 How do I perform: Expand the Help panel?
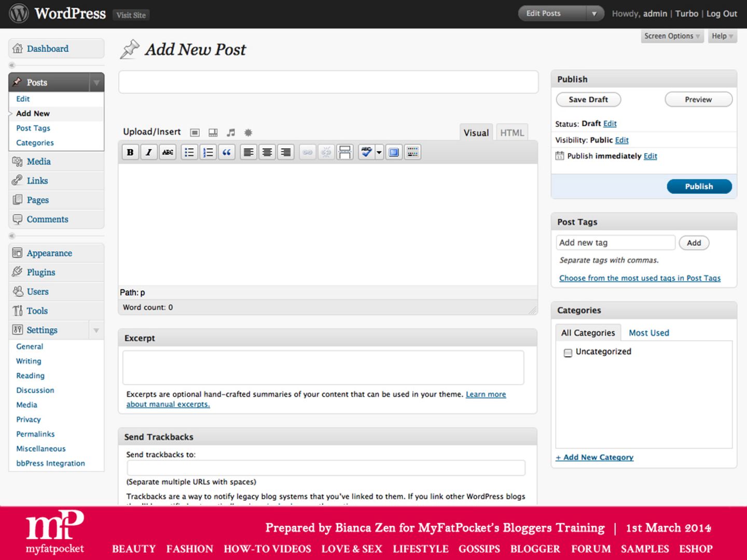click(722, 36)
